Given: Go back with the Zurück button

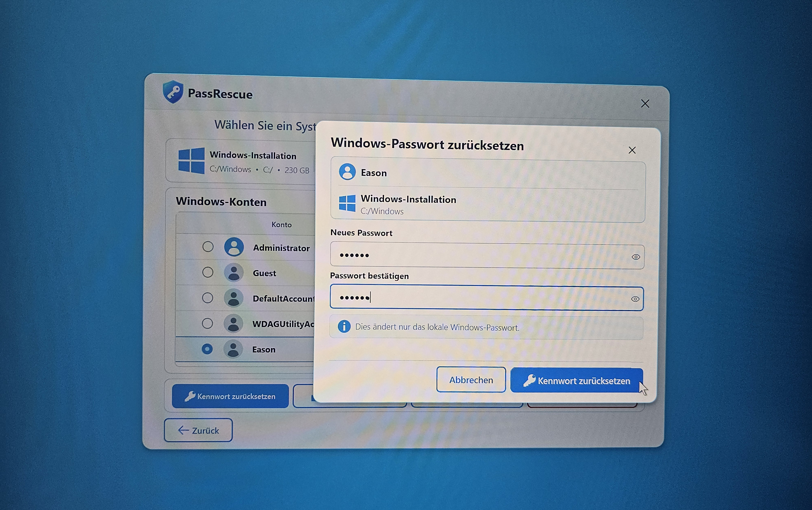Looking at the screenshot, I should click(x=198, y=430).
